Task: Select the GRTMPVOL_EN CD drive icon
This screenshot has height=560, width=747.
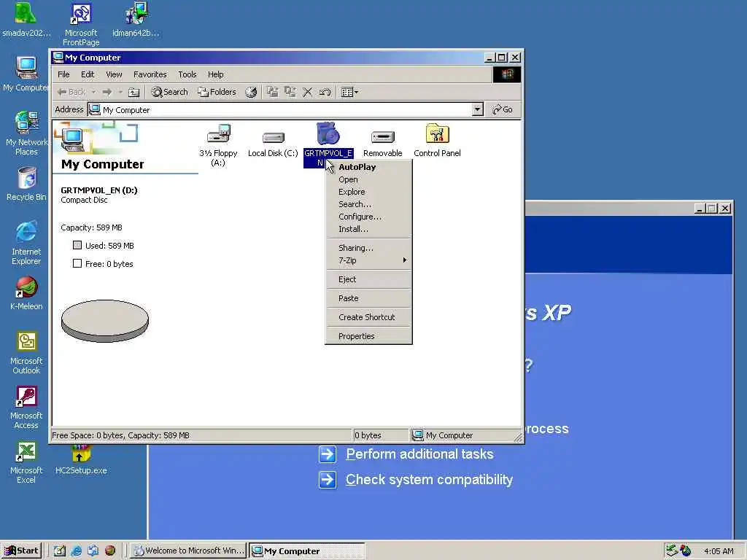Action: [x=328, y=134]
